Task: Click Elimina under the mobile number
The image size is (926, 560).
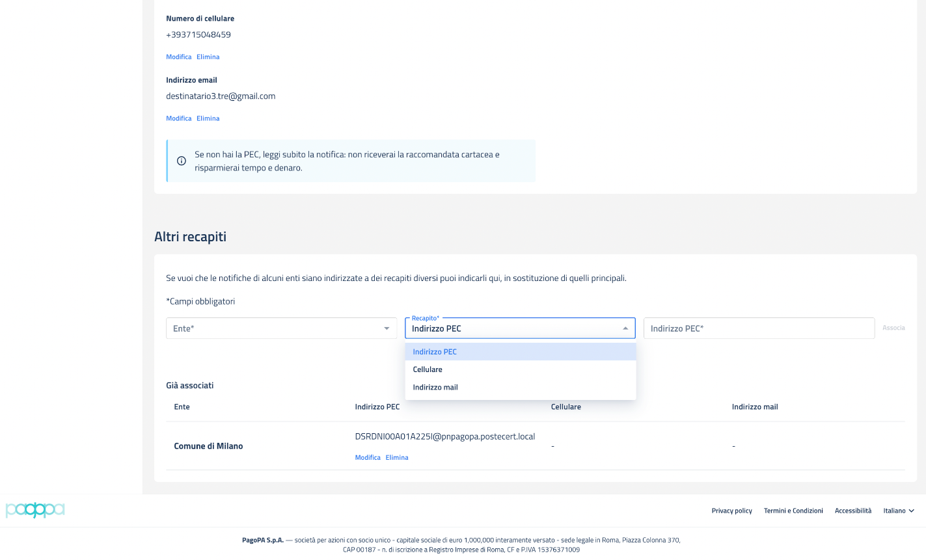Action: tap(208, 57)
